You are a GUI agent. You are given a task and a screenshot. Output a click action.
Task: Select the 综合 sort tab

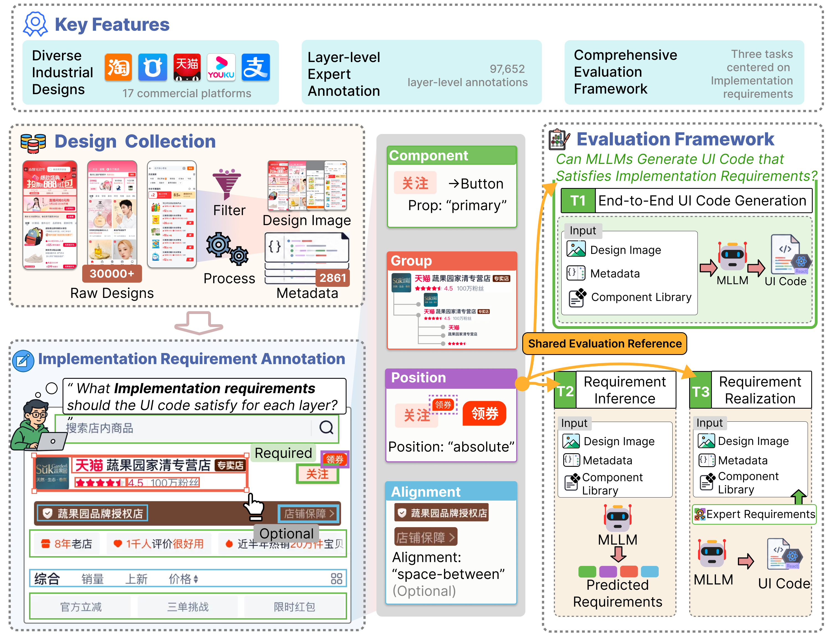(x=47, y=579)
